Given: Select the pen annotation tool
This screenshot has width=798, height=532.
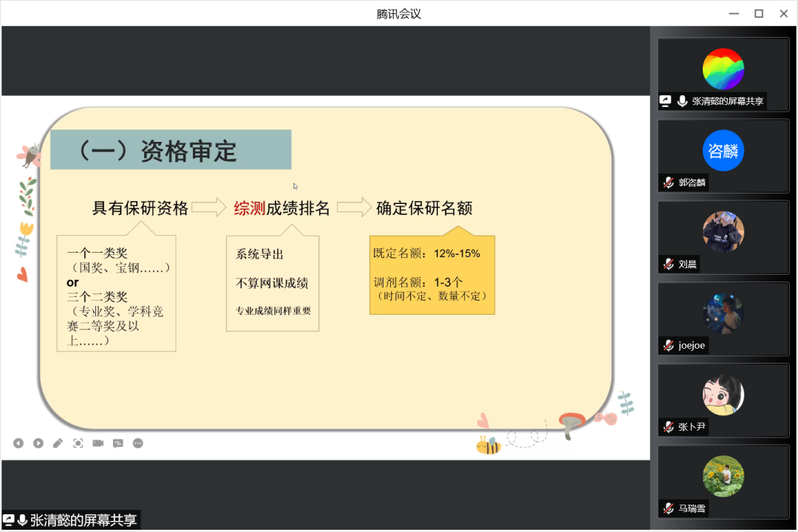Looking at the screenshot, I should coord(58,443).
